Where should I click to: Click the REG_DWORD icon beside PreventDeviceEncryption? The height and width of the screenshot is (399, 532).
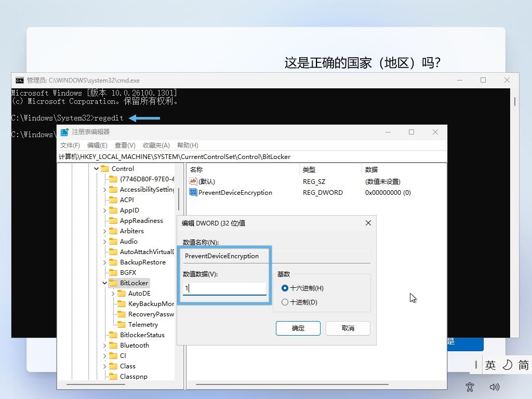(193, 192)
